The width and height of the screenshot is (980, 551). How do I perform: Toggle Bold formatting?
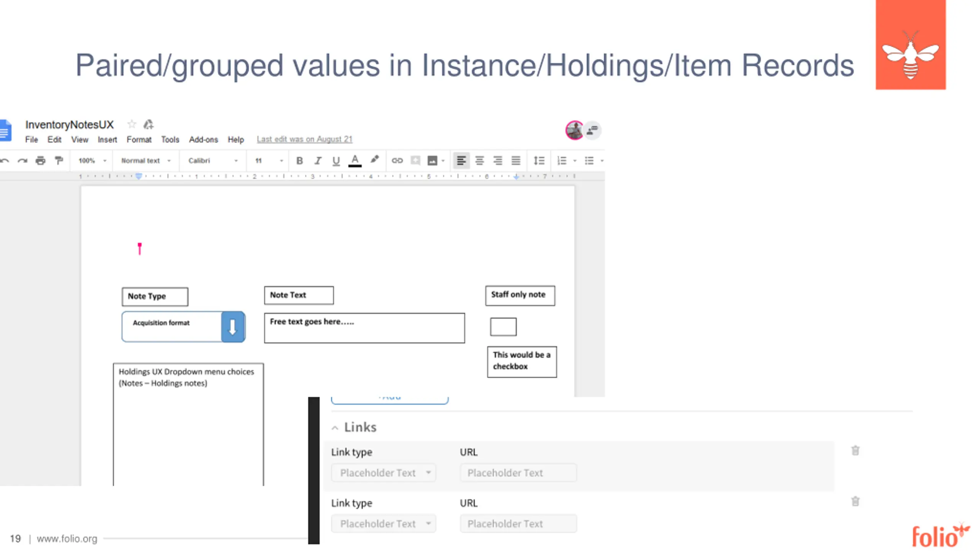click(x=300, y=161)
